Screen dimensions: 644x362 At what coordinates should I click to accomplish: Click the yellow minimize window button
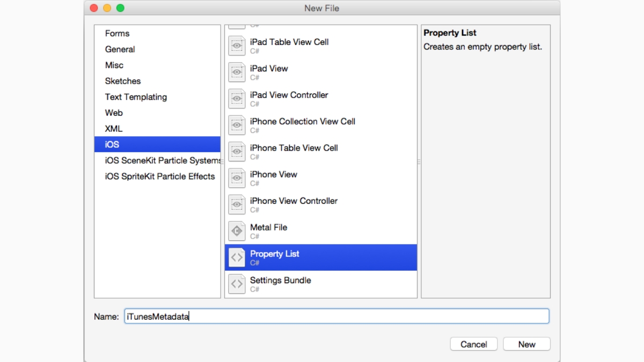107,8
